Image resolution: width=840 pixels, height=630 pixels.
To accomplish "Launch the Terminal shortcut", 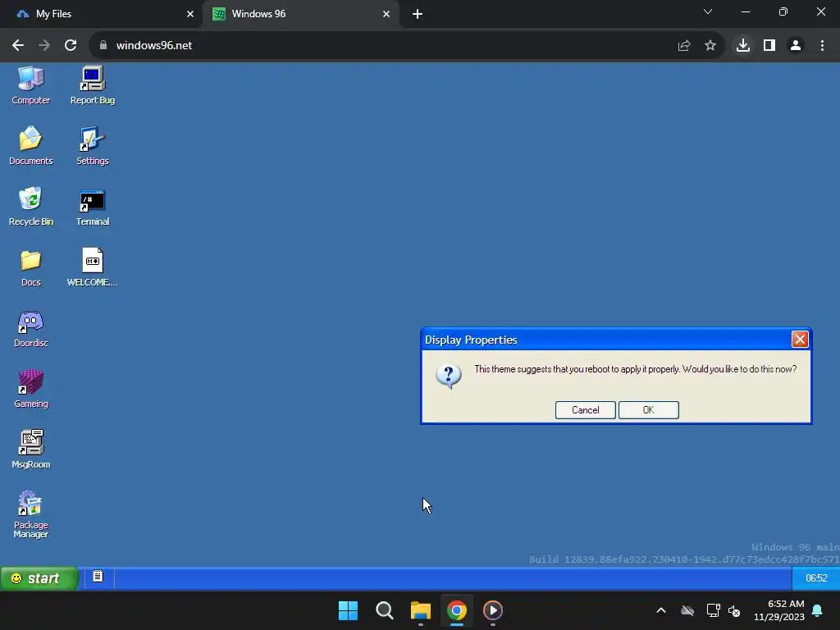I will [x=92, y=206].
